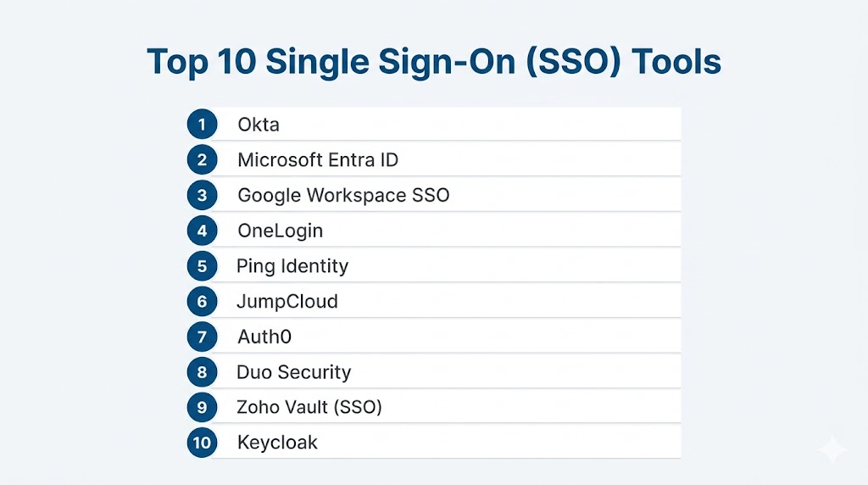Image resolution: width=868 pixels, height=485 pixels.
Task: Click the number 4 circle badge
Action: pyautogui.click(x=202, y=231)
